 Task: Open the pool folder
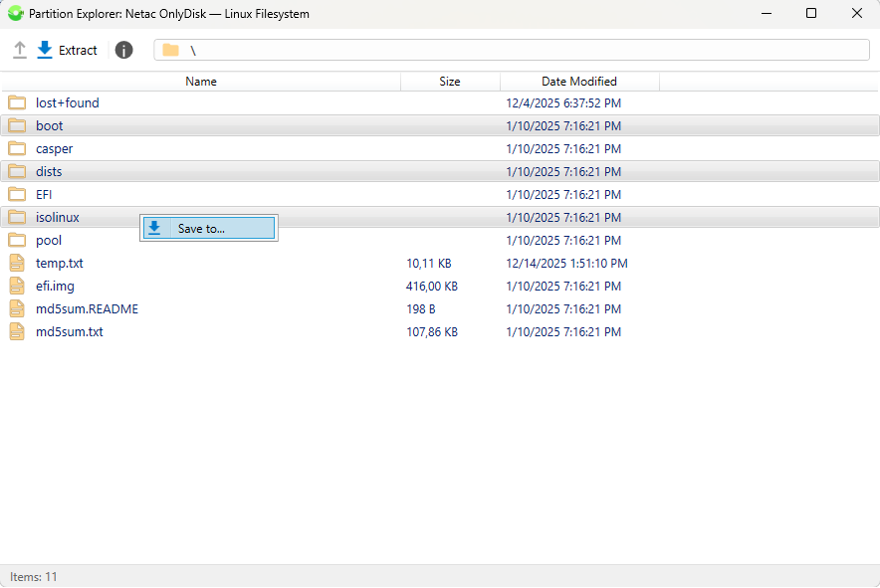[x=48, y=240]
